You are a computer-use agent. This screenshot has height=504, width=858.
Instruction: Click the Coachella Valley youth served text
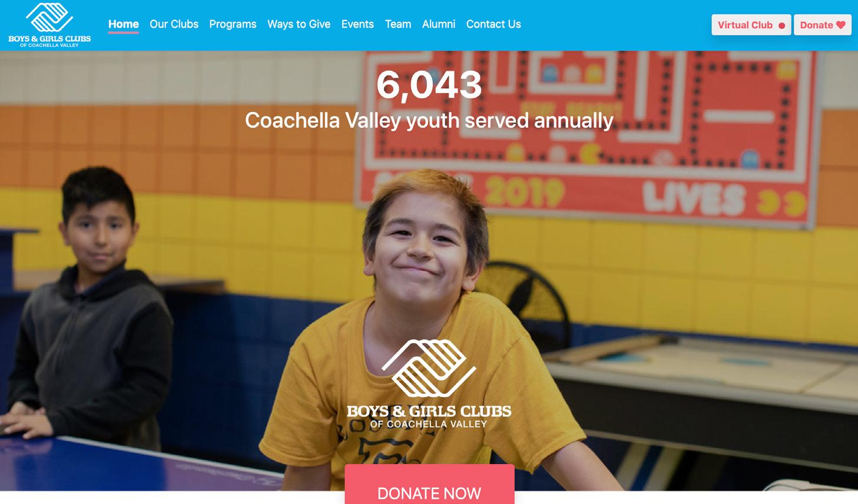(x=429, y=121)
